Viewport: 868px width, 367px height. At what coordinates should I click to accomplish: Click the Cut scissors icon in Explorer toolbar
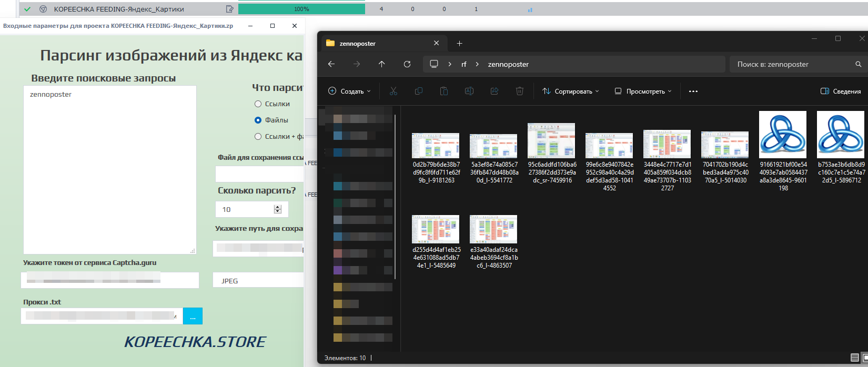tap(393, 91)
